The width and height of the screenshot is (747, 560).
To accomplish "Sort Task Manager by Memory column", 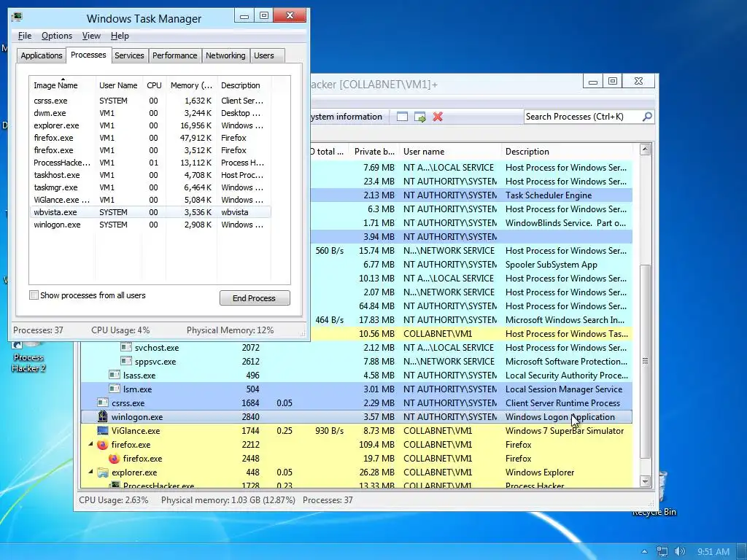I will coord(192,85).
